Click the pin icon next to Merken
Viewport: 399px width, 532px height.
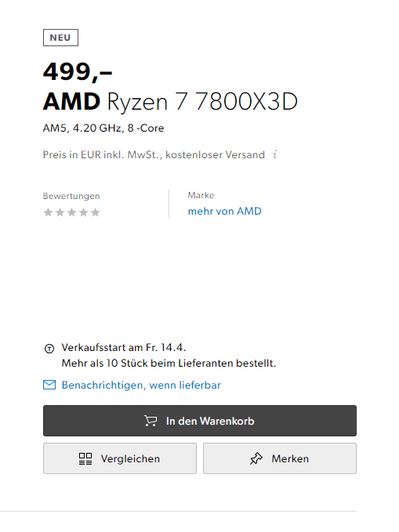point(256,458)
